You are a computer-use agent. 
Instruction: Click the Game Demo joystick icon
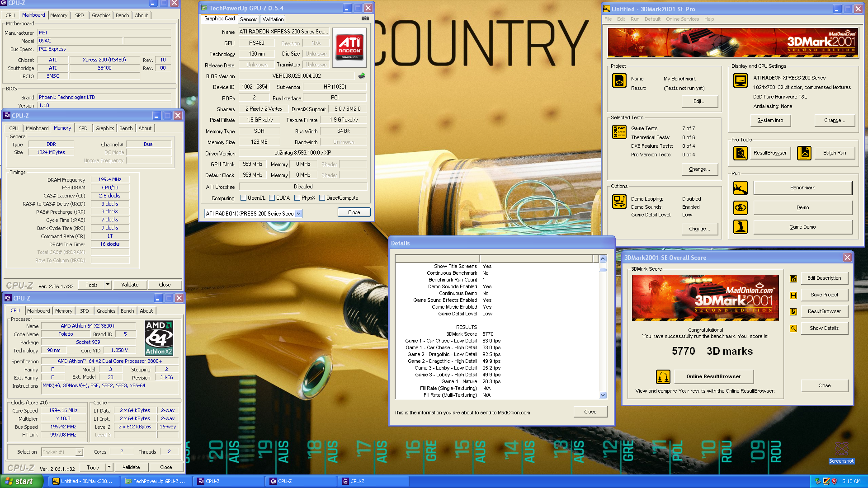tap(740, 227)
